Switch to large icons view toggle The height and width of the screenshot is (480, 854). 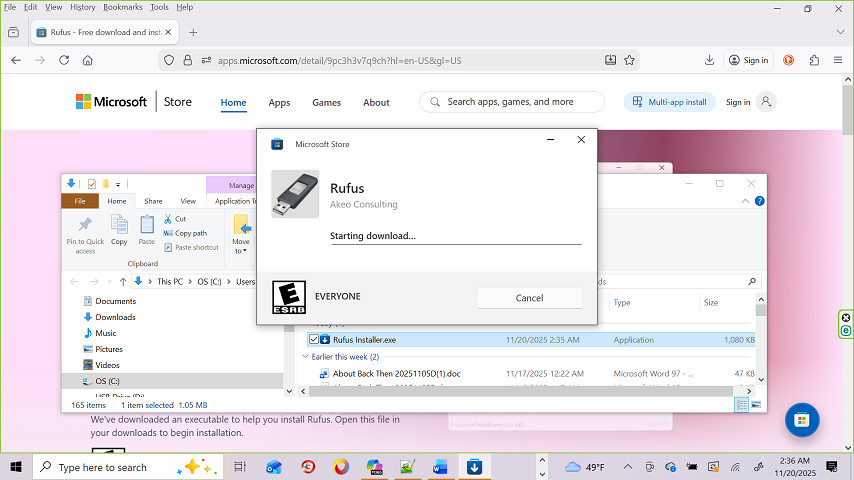click(755, 404)
